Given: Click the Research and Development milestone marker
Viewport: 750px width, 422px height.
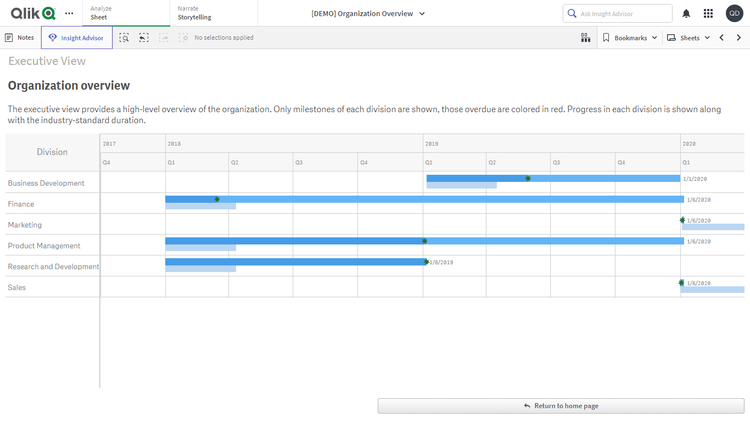Looking at the screenshot, I should click(x=426, y=262).
